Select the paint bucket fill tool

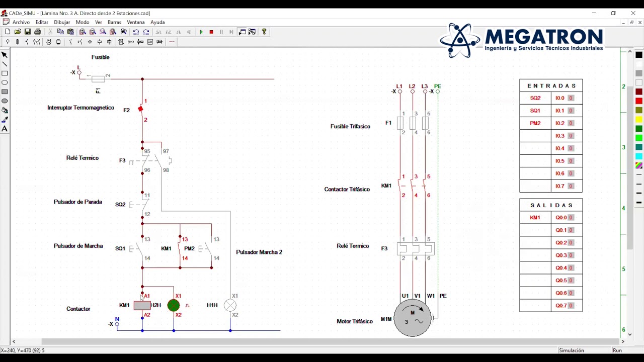(5, 110)
